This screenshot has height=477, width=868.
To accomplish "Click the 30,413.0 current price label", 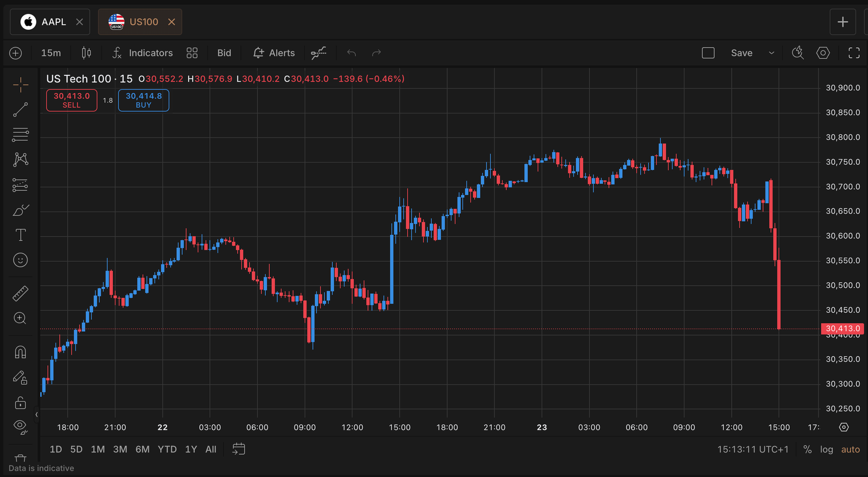I will pos(843,328).
